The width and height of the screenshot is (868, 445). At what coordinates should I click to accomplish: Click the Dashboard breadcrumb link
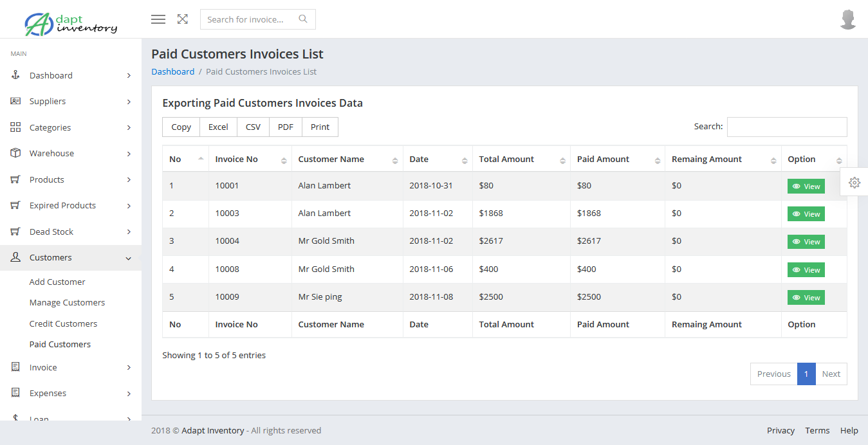(x=172, y=72)
